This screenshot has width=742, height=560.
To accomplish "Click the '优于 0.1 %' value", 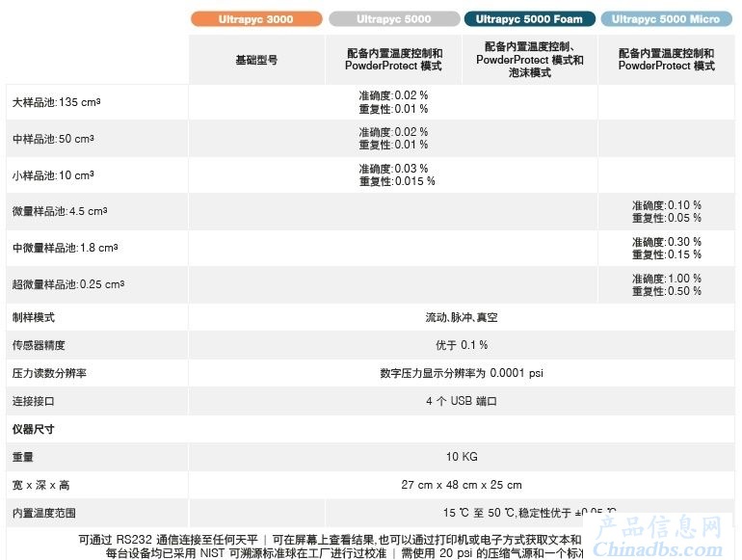I will point(462,345).
